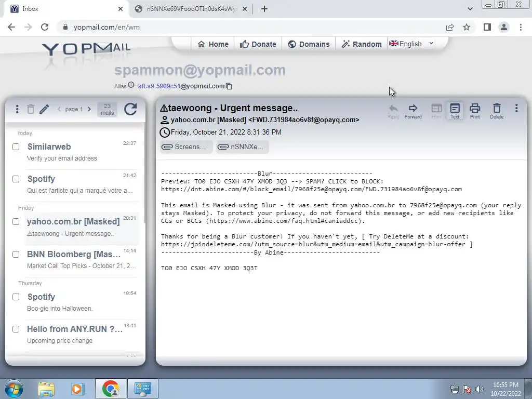Compose new mail with pencil icon
This screenshot has height=399, width=532.
click(x=44, y=109)
